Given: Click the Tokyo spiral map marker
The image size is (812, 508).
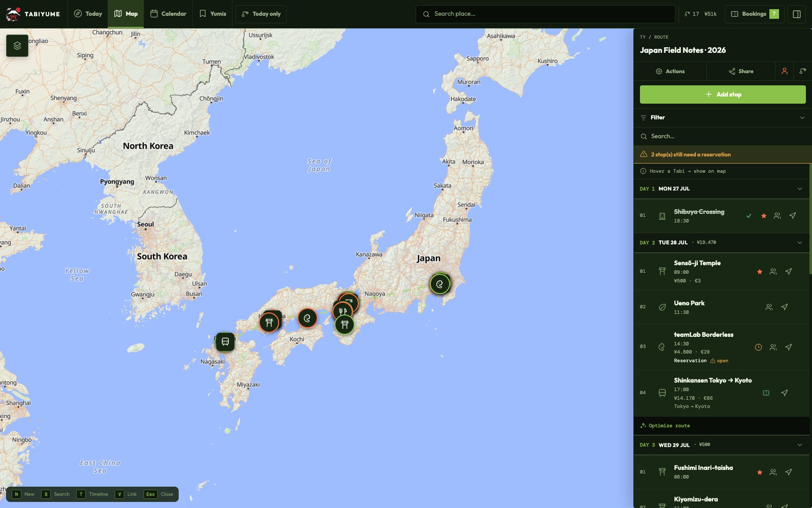Looking at the screenshot, I should [439, 284].
